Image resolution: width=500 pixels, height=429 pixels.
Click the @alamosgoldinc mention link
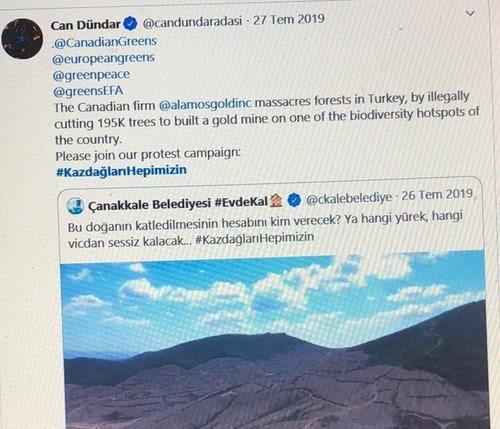click(205, 104)
